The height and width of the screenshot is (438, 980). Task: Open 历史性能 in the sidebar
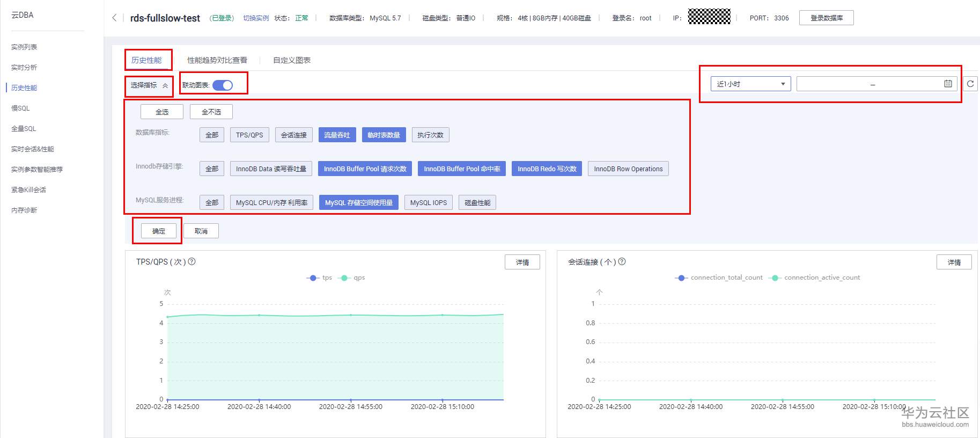coord(24,87)
